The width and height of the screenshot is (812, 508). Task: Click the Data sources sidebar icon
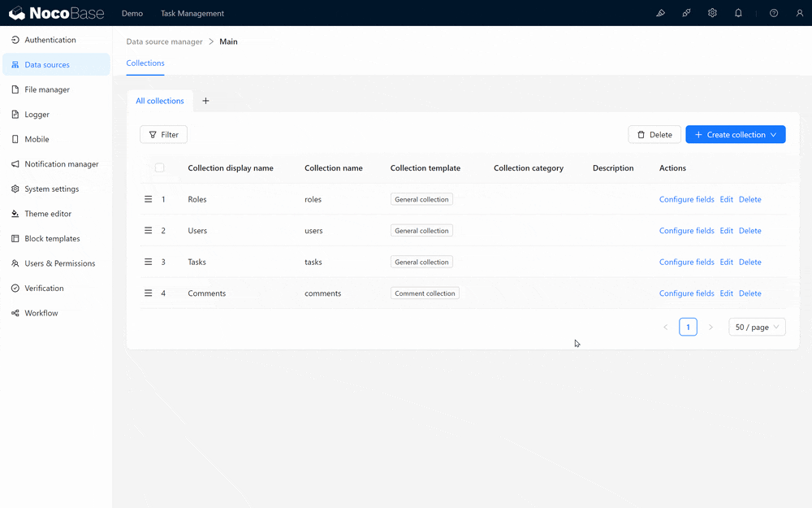coord(15,65)
